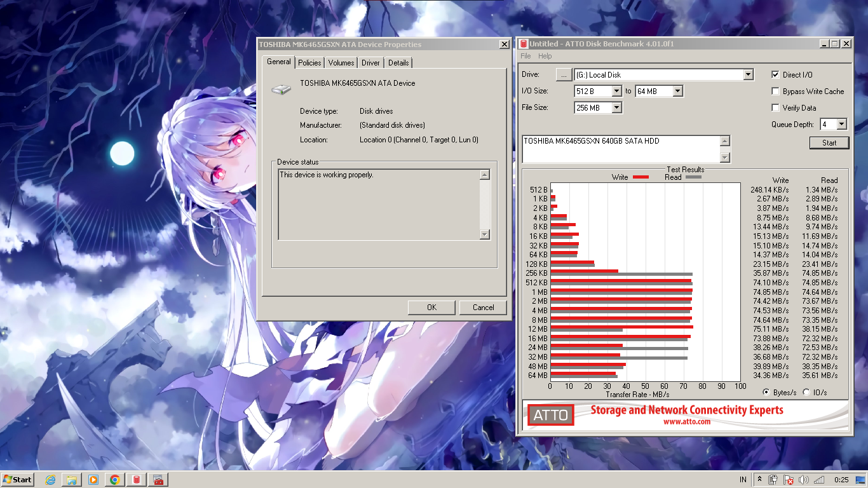Click the 248.14 KB/s write value
Image resolution: width=868 pixels, height=488 pixels.
click(770, 189)
